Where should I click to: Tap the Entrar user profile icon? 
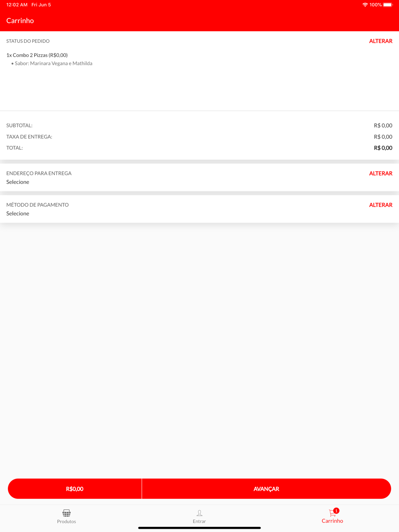tap(199, 513)
